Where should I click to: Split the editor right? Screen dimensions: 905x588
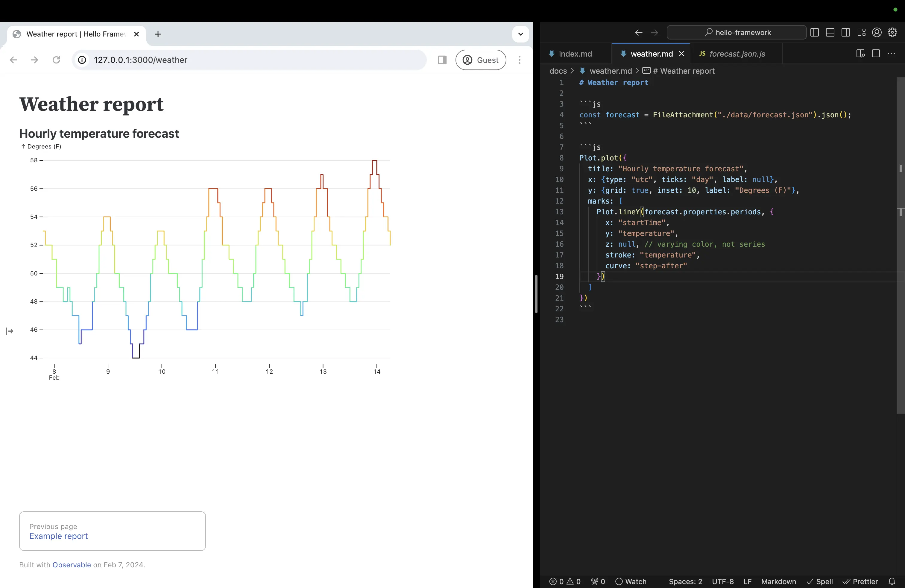coord(876,54)
